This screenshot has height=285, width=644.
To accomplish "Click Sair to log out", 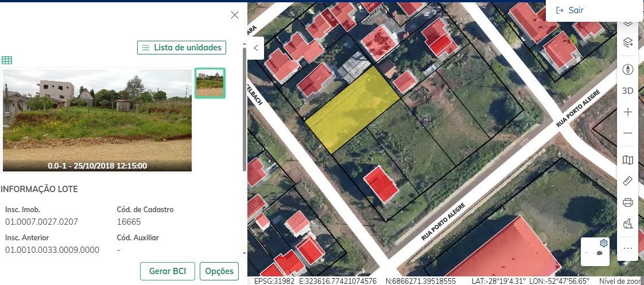I will [569, 11].
